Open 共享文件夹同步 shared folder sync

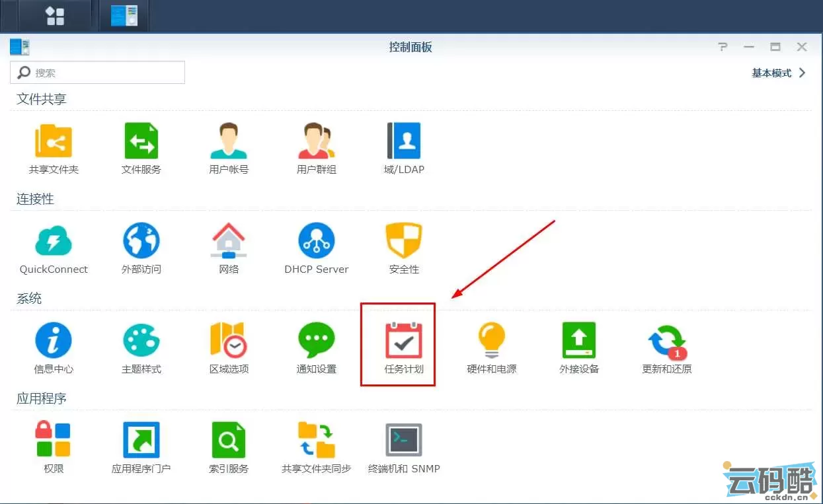316,440
